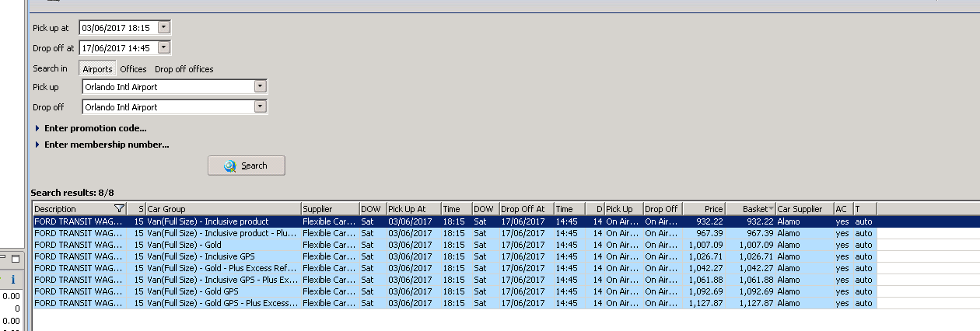Viewport: 980px width, 331px height.
Task: Sort by the AC column header
Action: pos(843,209)
